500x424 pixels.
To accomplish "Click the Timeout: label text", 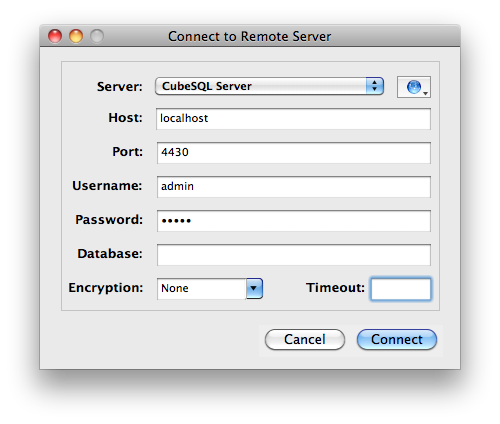I will tap(335, 288).
